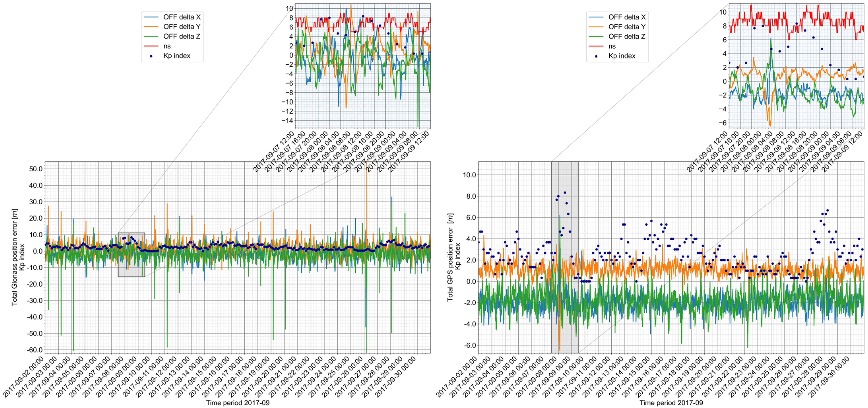Click the green OFF delta Z swatch in right legend
The height and width of the screenshot is (408, 868).
(x=596, y=36)
